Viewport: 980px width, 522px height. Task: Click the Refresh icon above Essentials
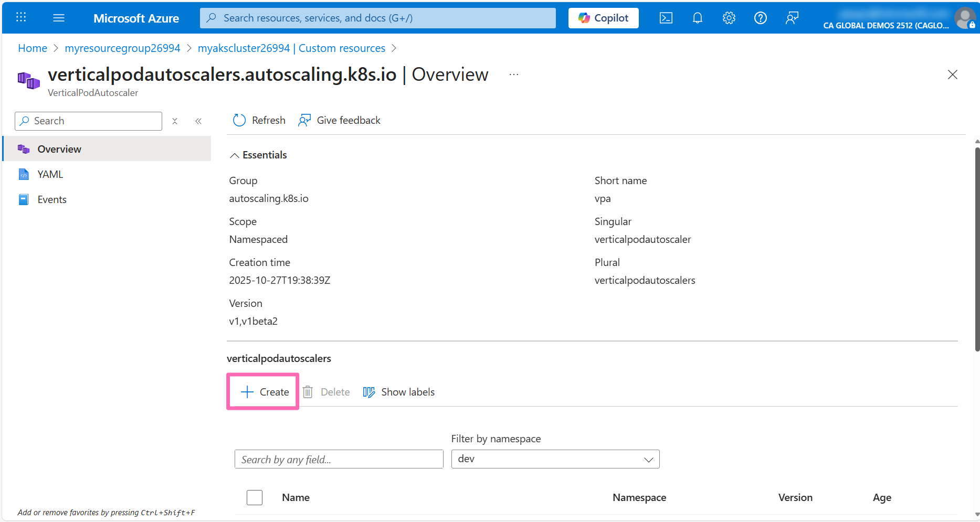[x=239, y=120]
